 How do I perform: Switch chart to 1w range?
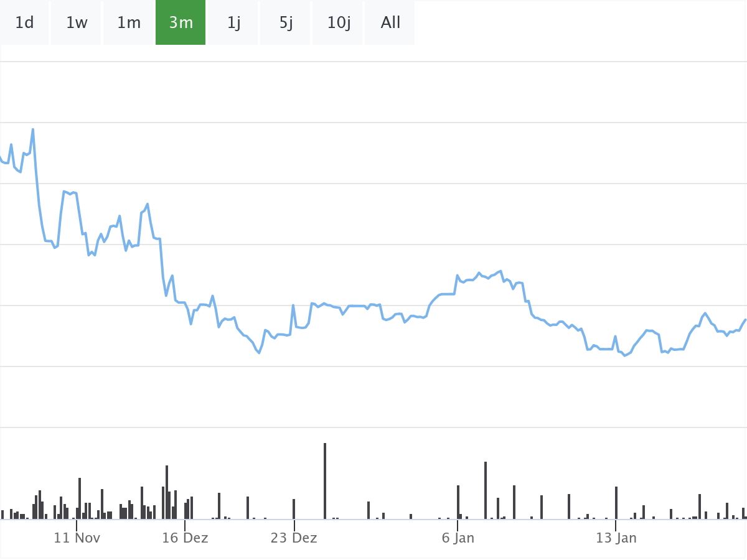[77, 23]
